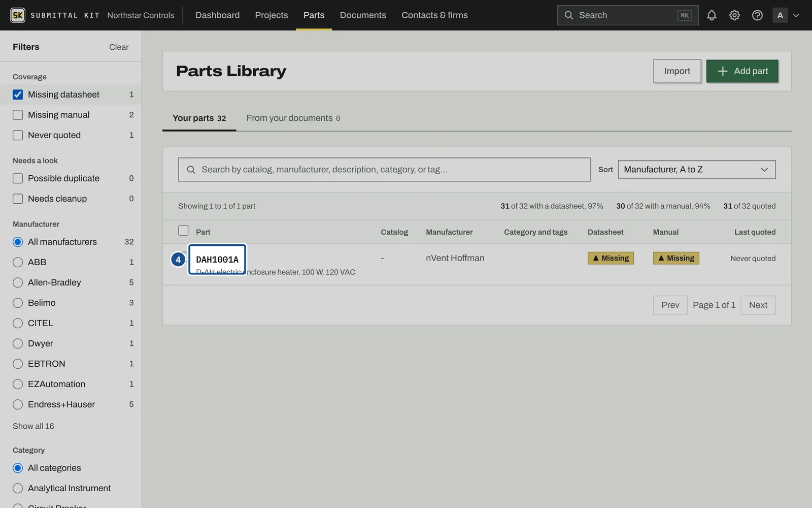Image resolution: width=812 pixels, height=508 pixels.
Task: Click the Submittal Kit SK logo
Action: coord(18,15)
